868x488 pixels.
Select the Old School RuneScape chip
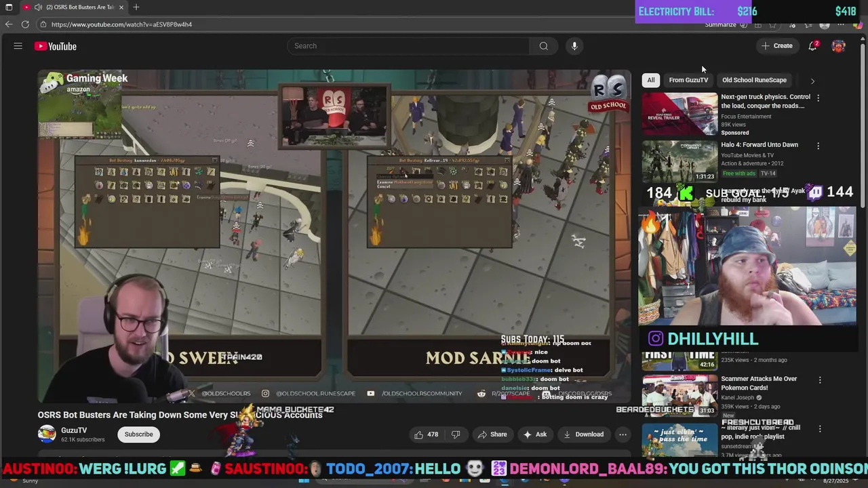coord(754,80)
